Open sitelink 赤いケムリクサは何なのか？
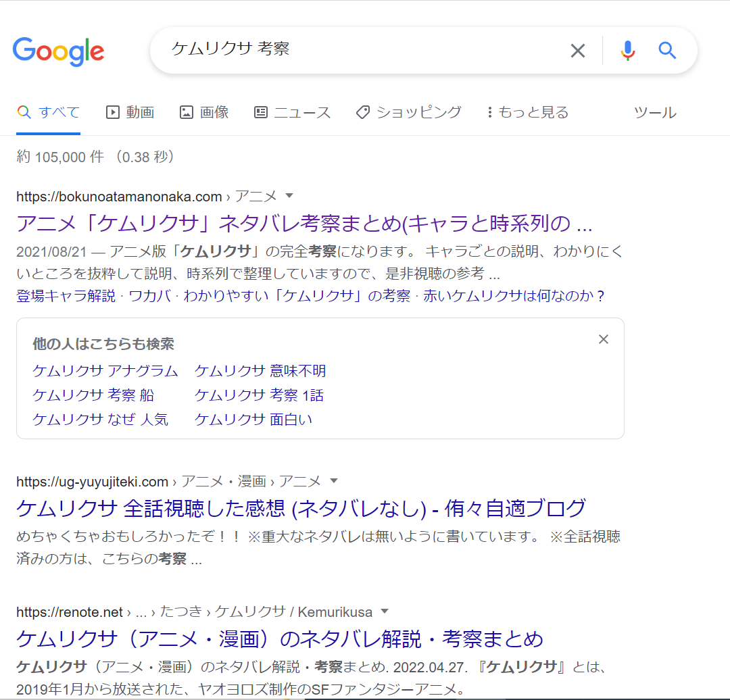Image resolution: width=730 pixels, height=700 pixels. 514,295
